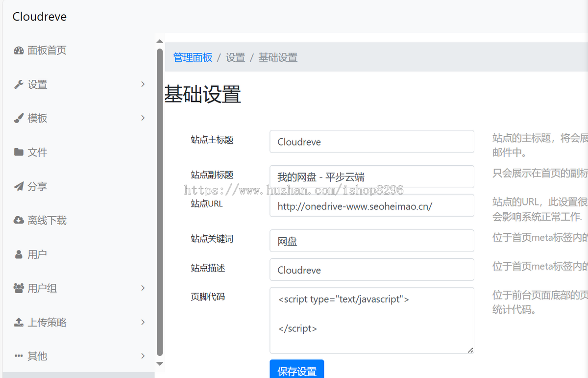Click the paintbrush icon beside 模板

pyautogui.click(x=19, y=118)
